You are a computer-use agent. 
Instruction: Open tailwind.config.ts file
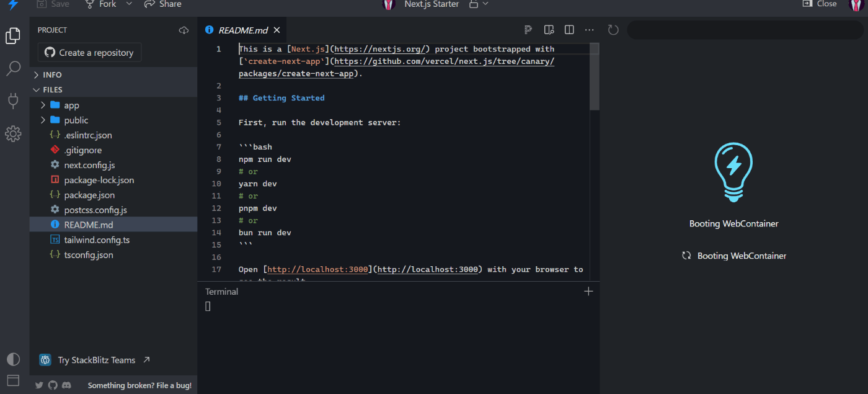(113, 240)
